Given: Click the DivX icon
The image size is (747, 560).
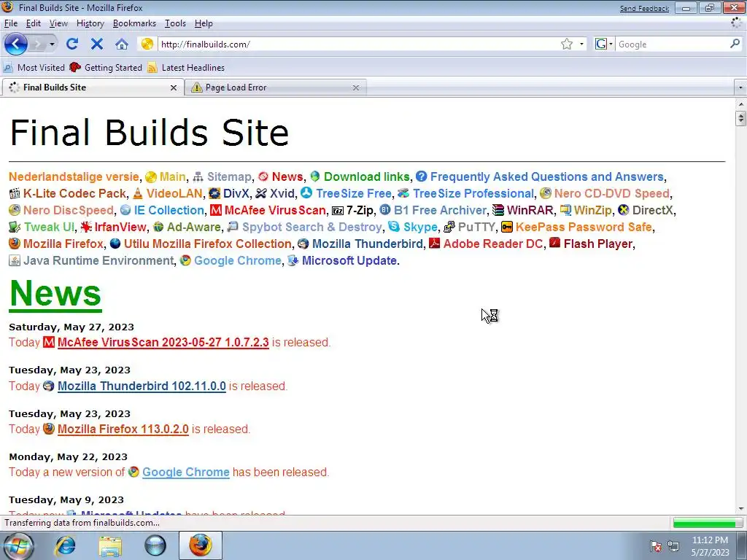Looking at the screenshot, I should [x=214, y=193].
